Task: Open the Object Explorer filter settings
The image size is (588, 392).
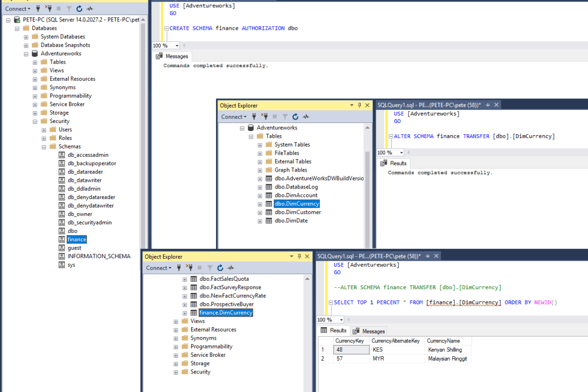Action: [69, 8]
